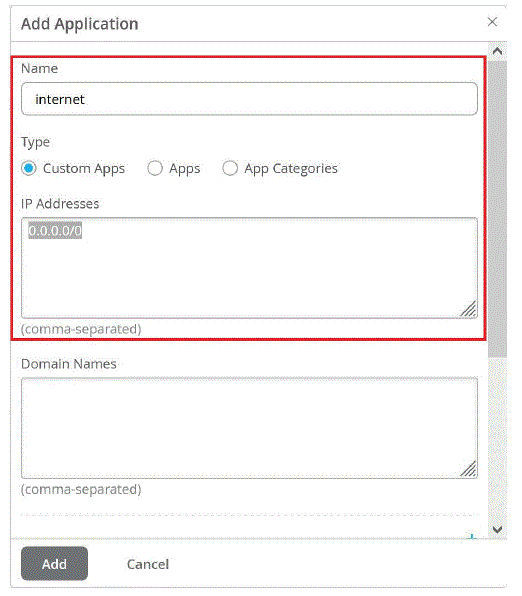The height and width of the screenshot is (596, 522).
Task: Click the Domain Names textarea resize handle
Action: [468, 469]
